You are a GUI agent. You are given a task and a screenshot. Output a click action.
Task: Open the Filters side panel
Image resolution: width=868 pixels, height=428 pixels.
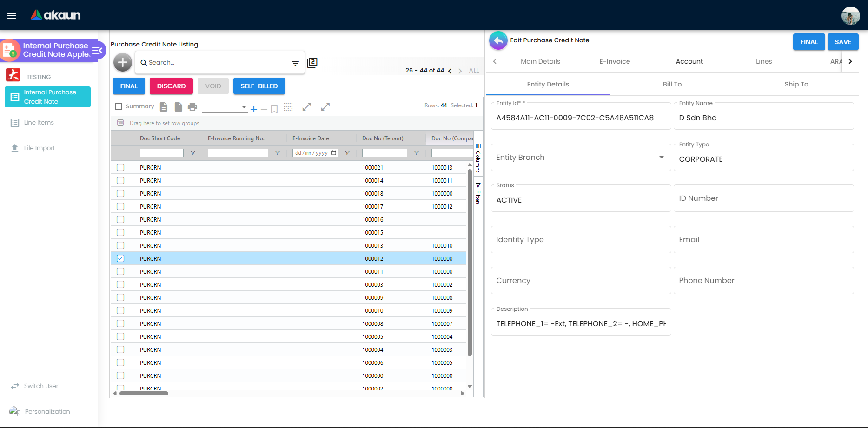(x=478, y=194)
